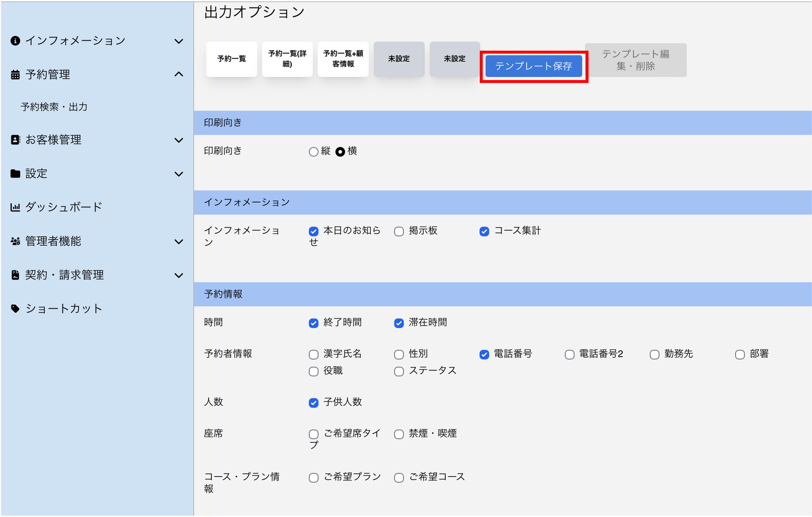This screenshot has width=812, height=517.
Task: Check the 勤務先 checkbox
Action: coord(655,355)
